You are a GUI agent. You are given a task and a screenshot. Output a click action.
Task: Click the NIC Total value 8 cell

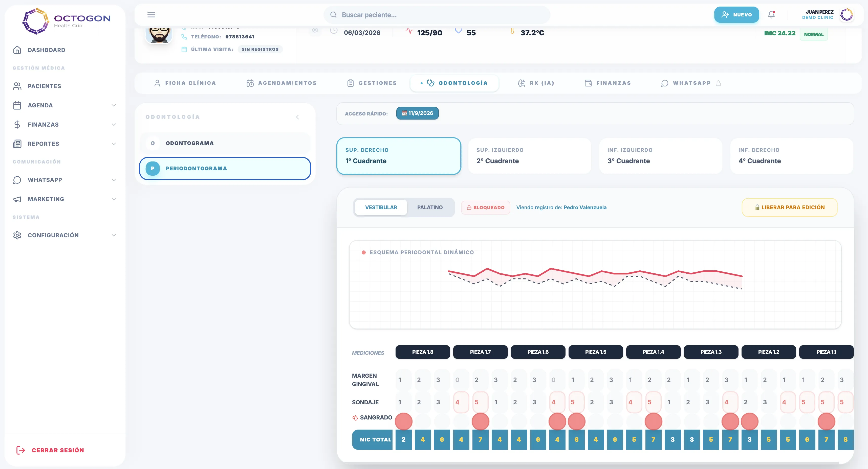(x=845, y=439)
